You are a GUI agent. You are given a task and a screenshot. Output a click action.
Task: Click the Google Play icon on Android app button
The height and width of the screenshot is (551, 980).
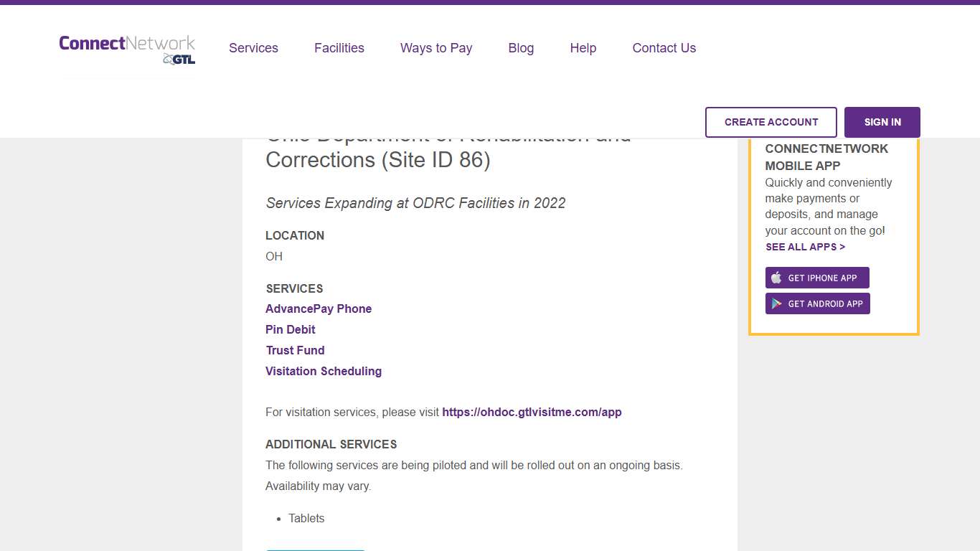777,303
